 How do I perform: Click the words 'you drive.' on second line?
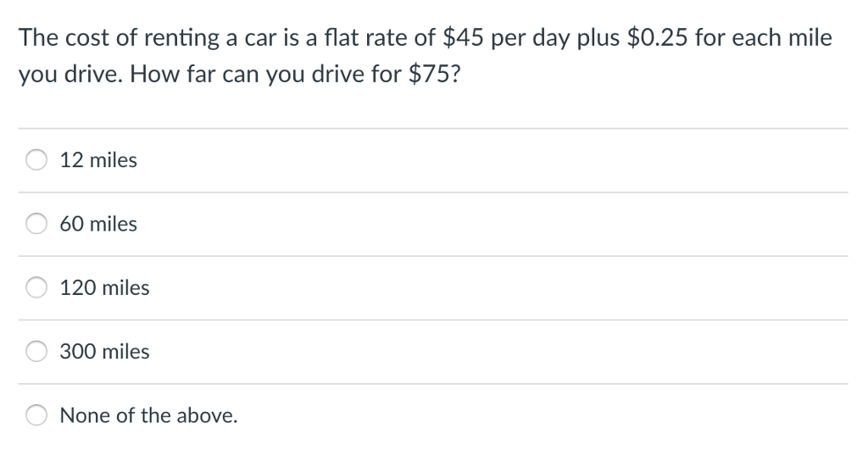click(70, 75)
